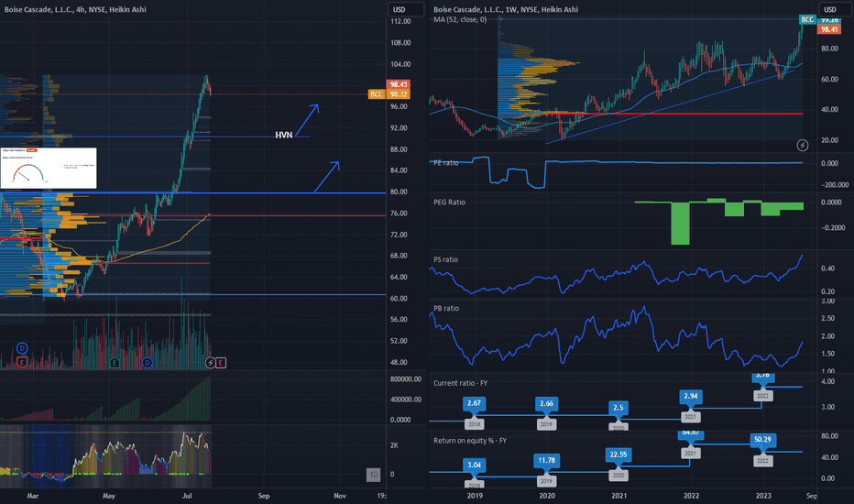Click the 2.67 current ratio value tag
The height and width of the screenshot is (504, 854).
click(474, 403)
